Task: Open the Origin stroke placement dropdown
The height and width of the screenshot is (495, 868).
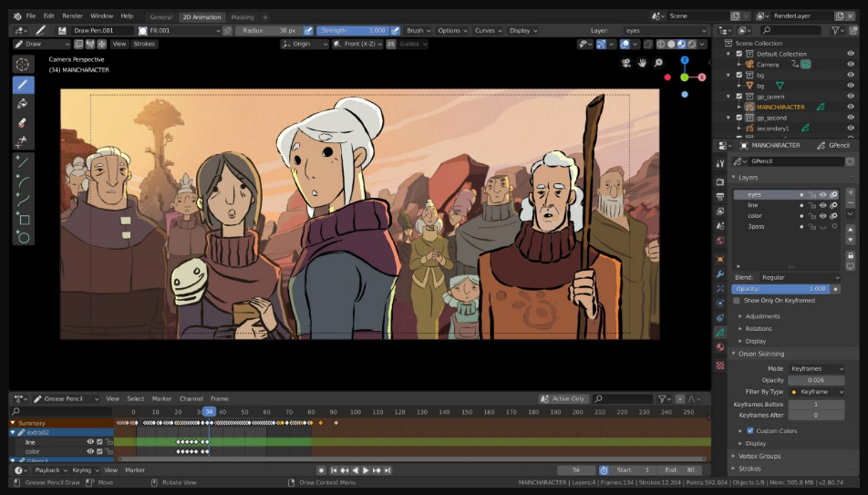Action: (x=305, y=44)
